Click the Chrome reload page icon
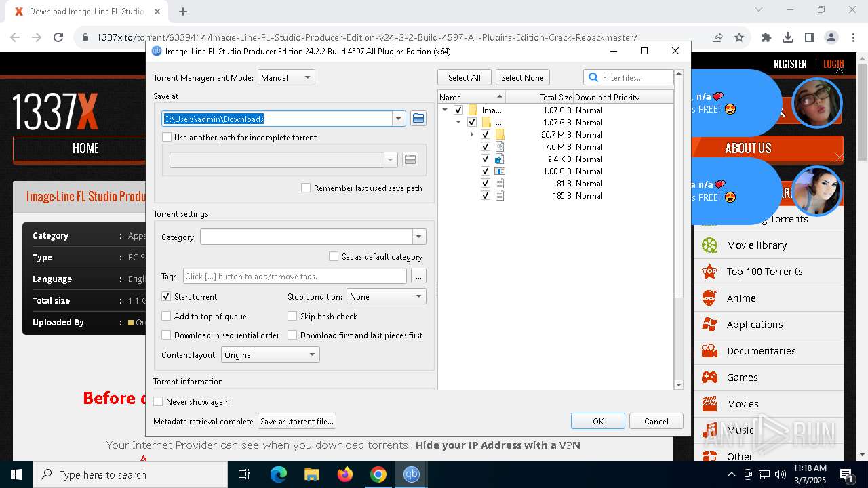Viewport: 868px width, 488px height. (58, 37)
